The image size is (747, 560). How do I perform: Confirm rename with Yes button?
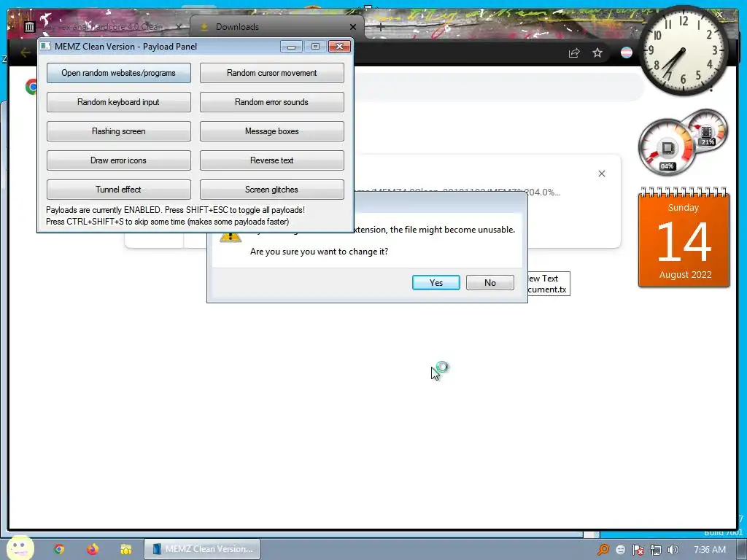[x=436, y=282]
